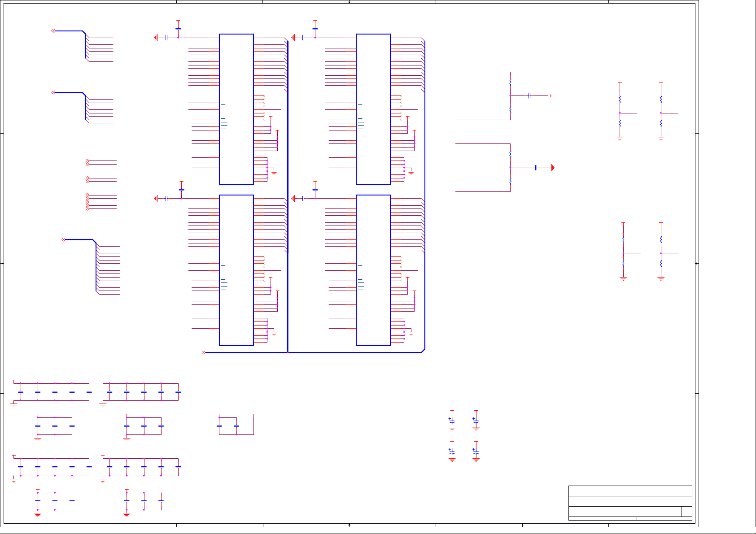Select the horizontal capacitor beside the upper resistor pair
Image resolution: width=756 pixels, height=534 pixels.
point(530,96)
